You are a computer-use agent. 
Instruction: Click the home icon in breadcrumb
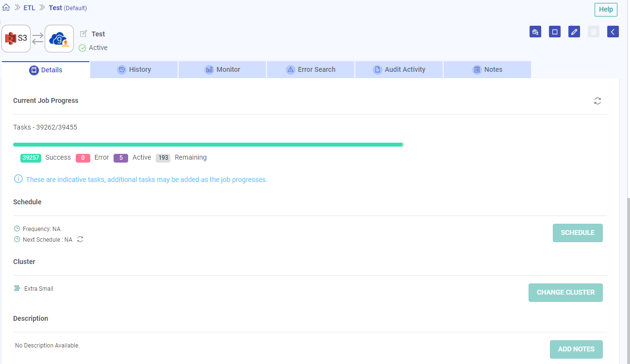(x=6, y=8)
